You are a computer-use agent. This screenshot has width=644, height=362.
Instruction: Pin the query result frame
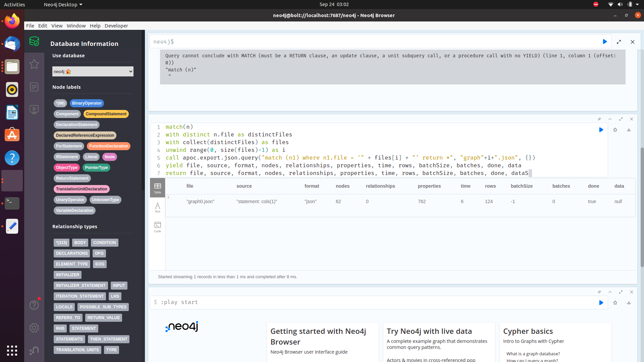pyautogui.click(x=600, y=119)
